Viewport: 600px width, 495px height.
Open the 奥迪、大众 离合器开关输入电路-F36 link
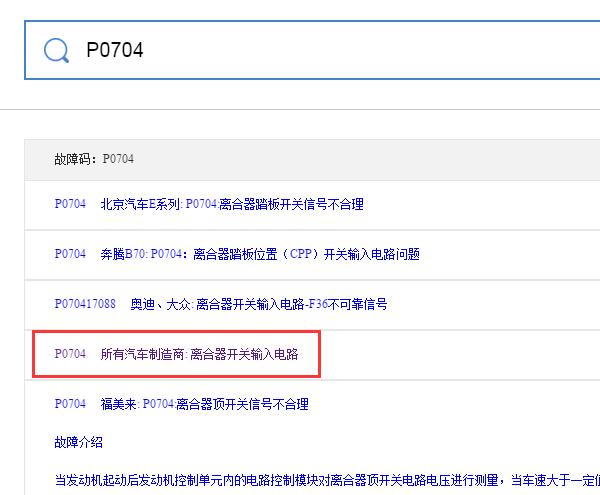click(x=259, y=304)
